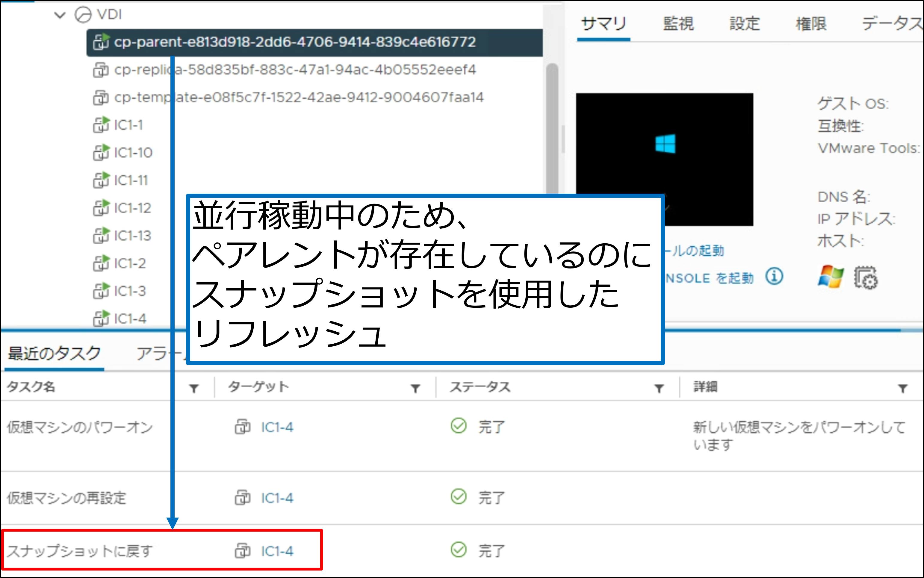Click the IC1-1 VM icon
924x578 pixels.
(101, 125)
